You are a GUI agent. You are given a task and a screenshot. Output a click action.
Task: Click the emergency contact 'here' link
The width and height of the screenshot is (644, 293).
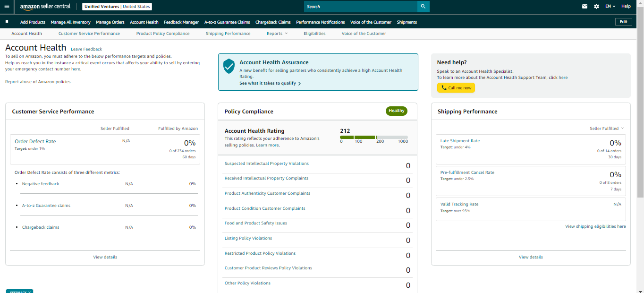[x=76, y=69]
